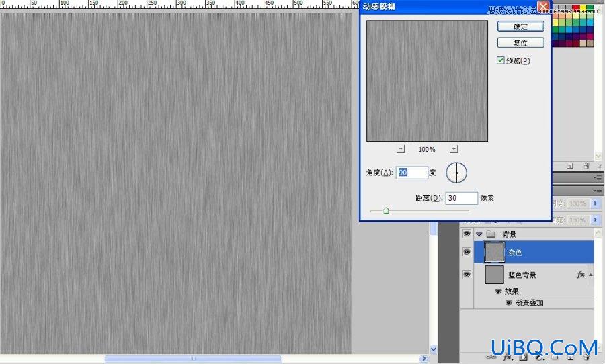Click the canvas vertical scroll down arrow
The height and width of the screenshot is (364, 605).
434,349
